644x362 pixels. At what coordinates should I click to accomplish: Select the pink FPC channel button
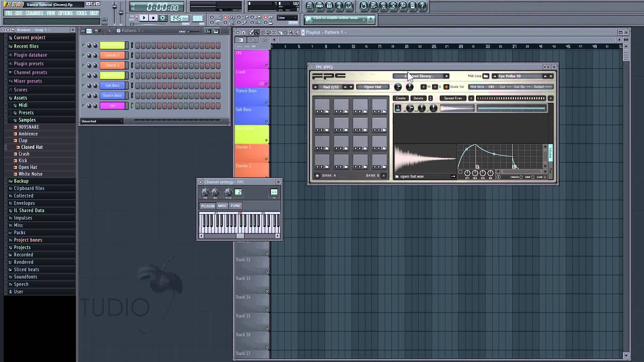tap(112, 106)
